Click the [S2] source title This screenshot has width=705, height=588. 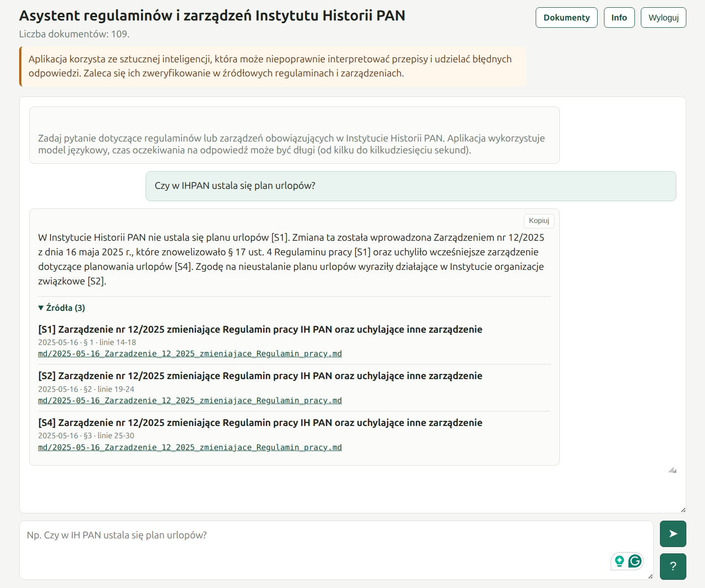click(260, 376)
